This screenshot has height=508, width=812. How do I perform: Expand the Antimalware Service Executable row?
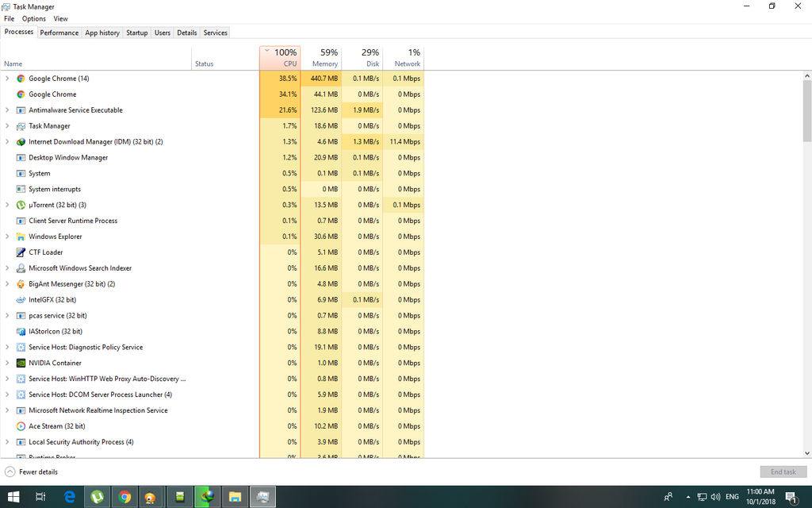coord(7,110)
